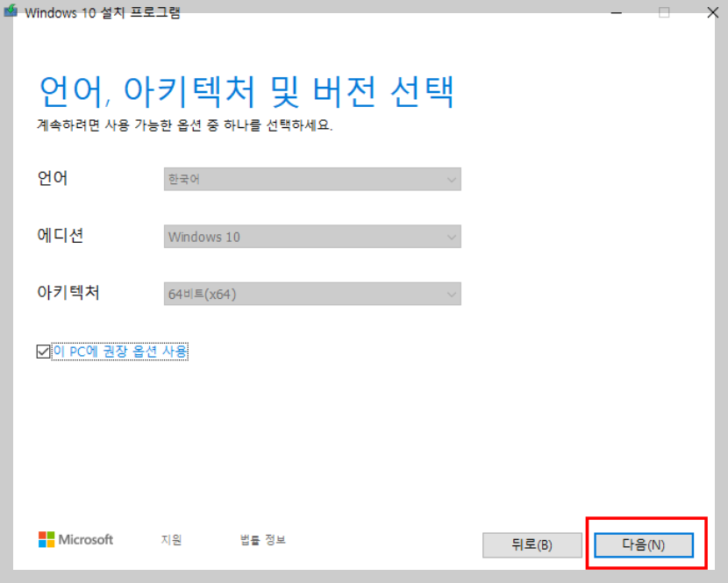Click the 'Windows 10 설치 프로그램' title text
Image resolution: width=728 pixels, height=583 pixels.
103,12
